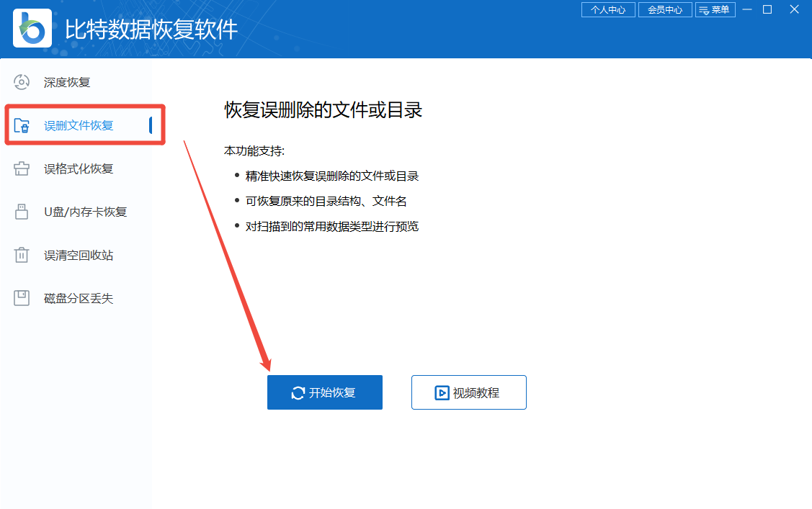The width and height of the screenshot is (812, 509).
Task: Click the deep recovery disc icon
Action: pyautogui.click(x=22, y=82)
